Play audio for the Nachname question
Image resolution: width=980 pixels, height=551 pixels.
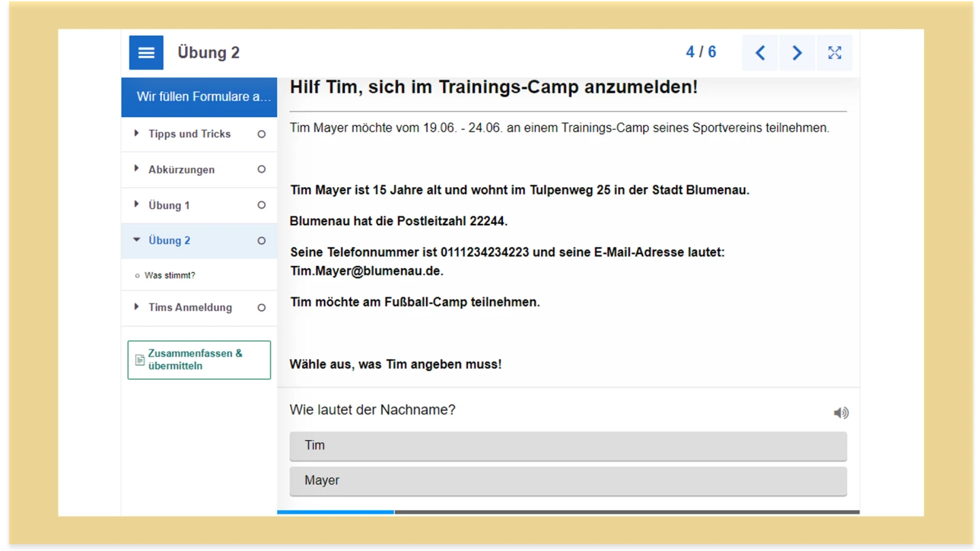pyautogui.click(x=841, y=413)
